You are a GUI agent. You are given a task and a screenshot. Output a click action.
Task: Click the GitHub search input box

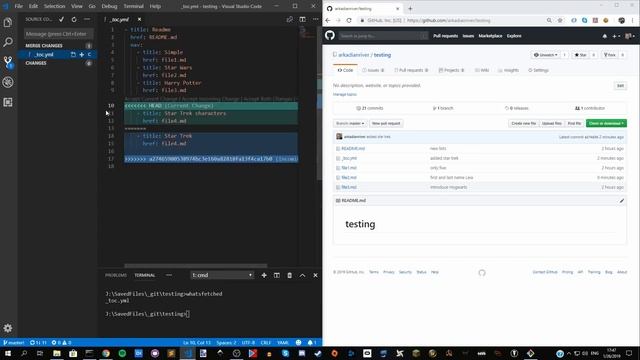pyautogui.click(x=383, y=36)
